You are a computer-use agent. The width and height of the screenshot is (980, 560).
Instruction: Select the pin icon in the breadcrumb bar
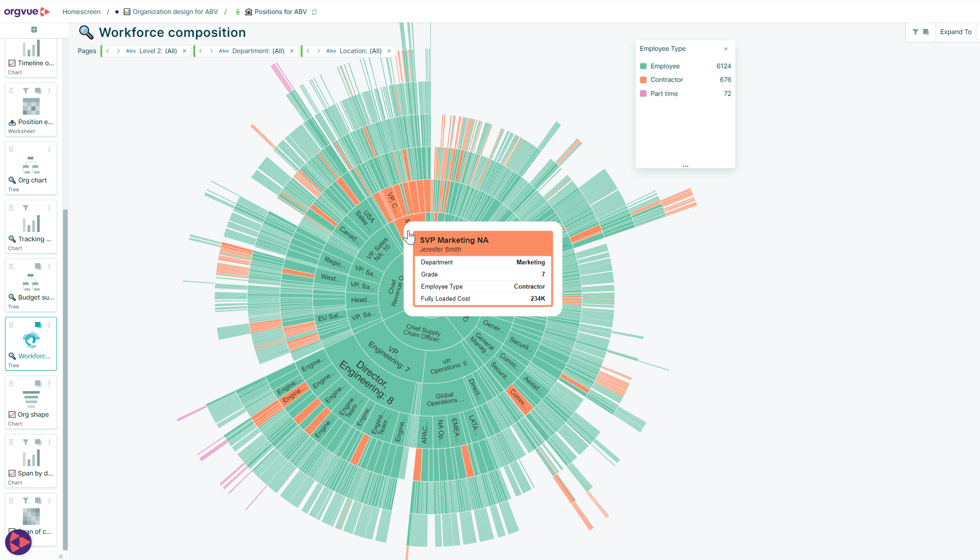pos(238,11)
